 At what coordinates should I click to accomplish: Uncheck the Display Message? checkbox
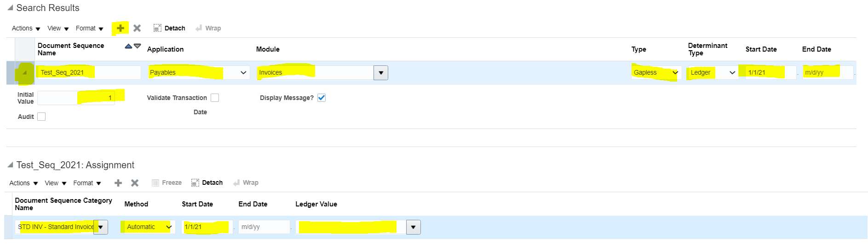click(322, 98)
